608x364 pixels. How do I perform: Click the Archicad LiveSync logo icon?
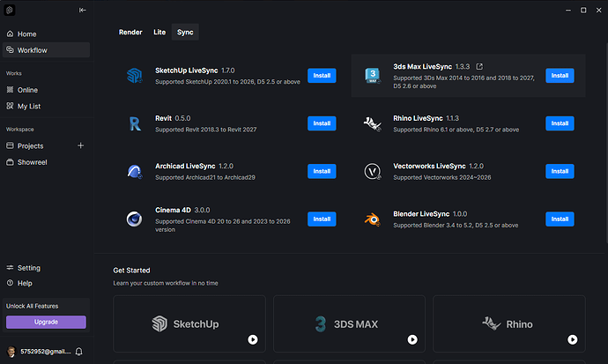pyautogui.click(x=135, y=171)
